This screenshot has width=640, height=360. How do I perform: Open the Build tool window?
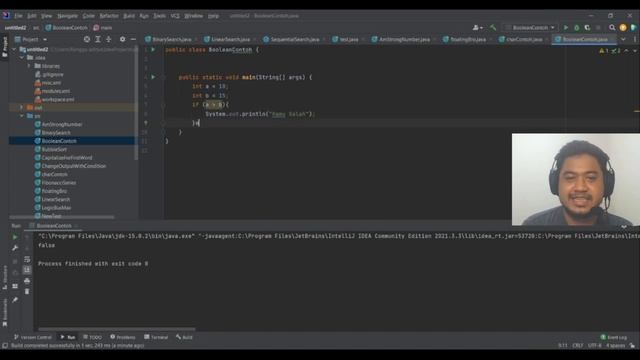coord(184,337)
